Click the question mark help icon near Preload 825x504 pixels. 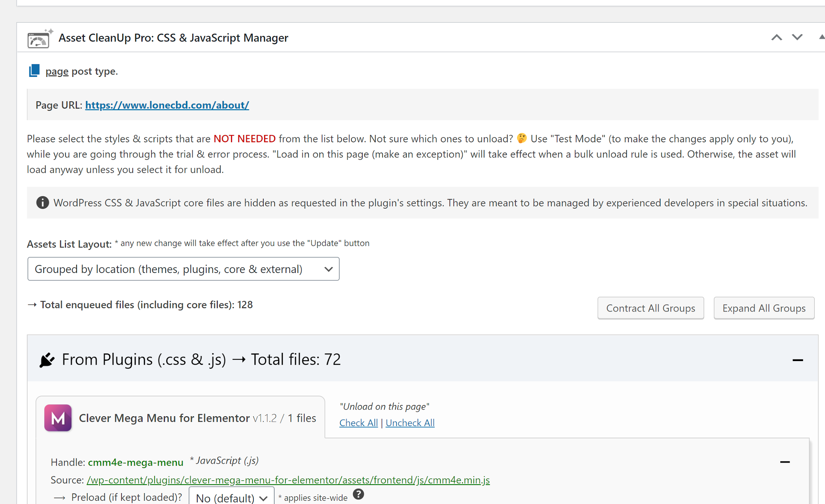(358, 494)
